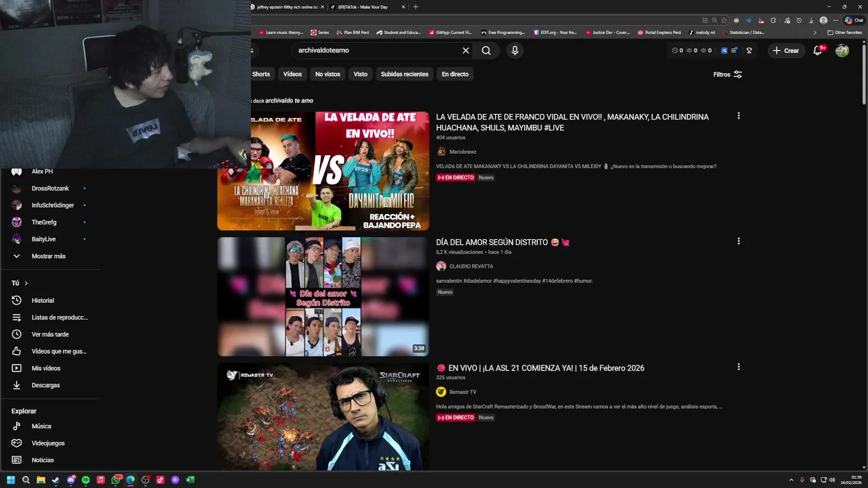Expand Mostrar más subscriptions list

pos(50,256)
